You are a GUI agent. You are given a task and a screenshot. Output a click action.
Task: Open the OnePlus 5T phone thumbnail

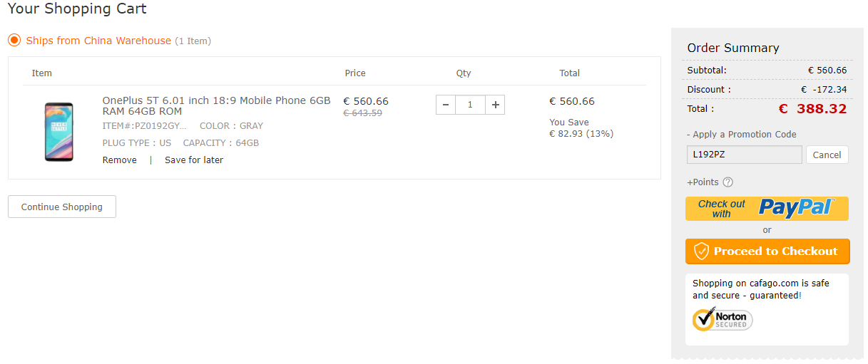pos(58,131)
